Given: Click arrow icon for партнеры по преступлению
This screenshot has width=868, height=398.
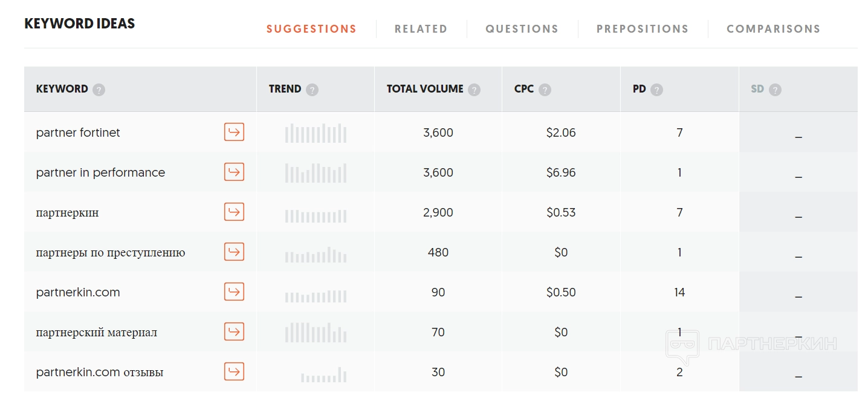Looking at the screenshot, I should click(x=234, y=252).
